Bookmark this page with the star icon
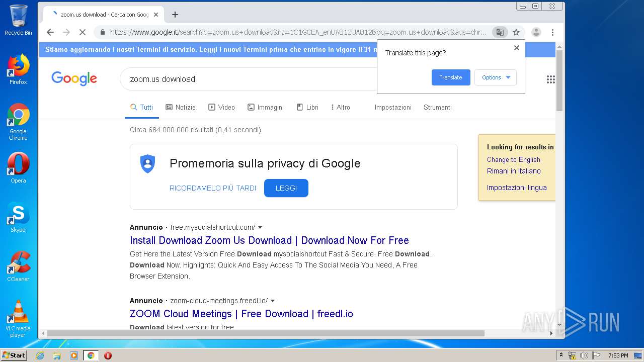Screen dimensions: 644x362 516,32
